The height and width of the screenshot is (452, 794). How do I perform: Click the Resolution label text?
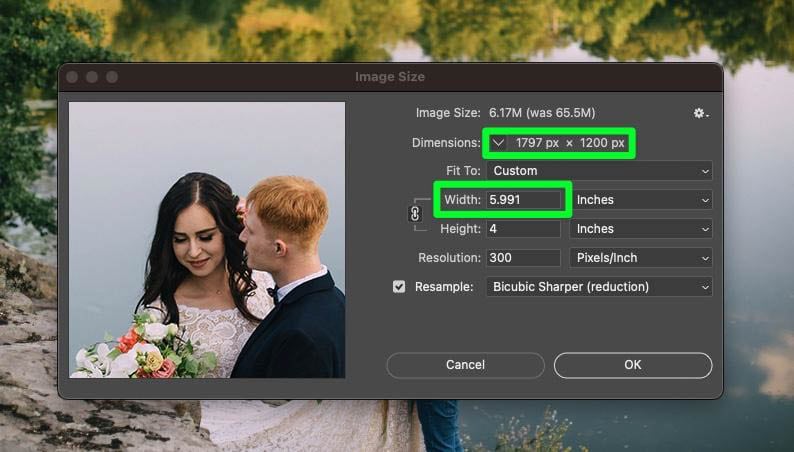point(448,258)
